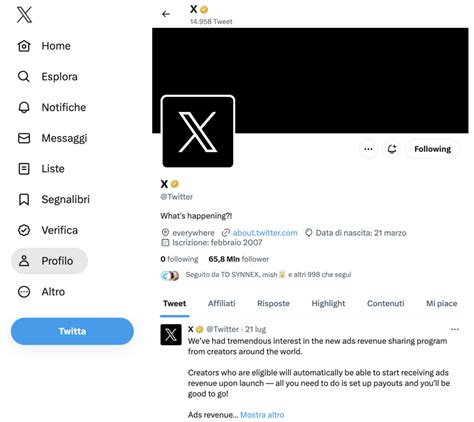Open the about.twitter.com link

click(x=265, y=233)
